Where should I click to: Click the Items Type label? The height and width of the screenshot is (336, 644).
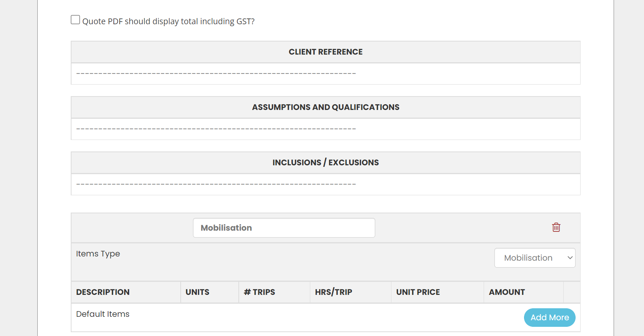pyautogui.click(x=98, y=254)
